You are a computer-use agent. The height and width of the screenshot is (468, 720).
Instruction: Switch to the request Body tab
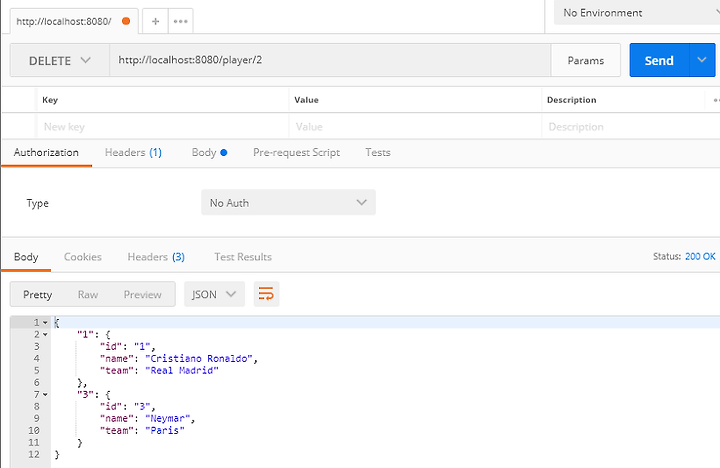click(209, 152)
